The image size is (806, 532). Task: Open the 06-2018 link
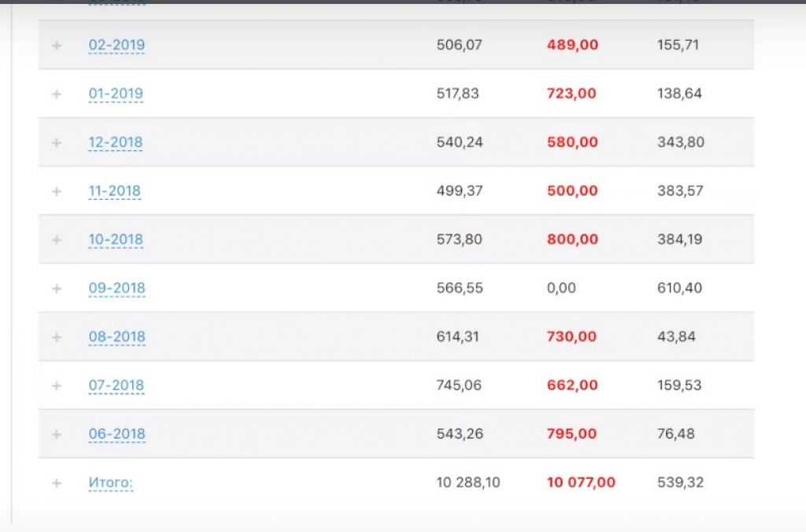tap(116, 434)
